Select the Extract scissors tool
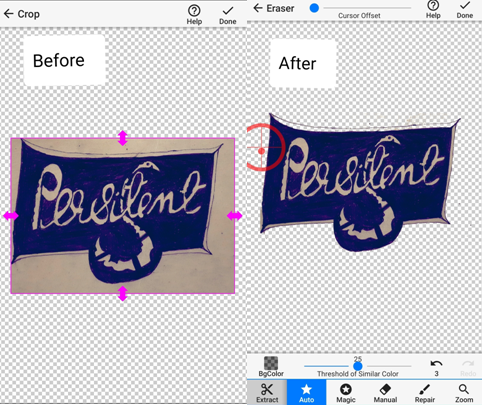482x405 pixels. [267, 392]
